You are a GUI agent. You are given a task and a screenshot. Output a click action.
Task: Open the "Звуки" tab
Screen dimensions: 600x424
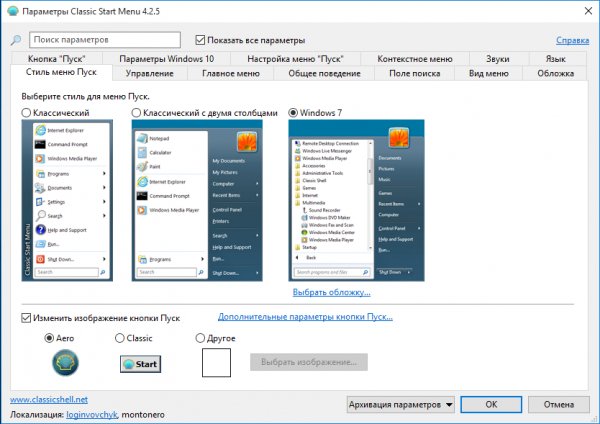[x=498, y=59]
